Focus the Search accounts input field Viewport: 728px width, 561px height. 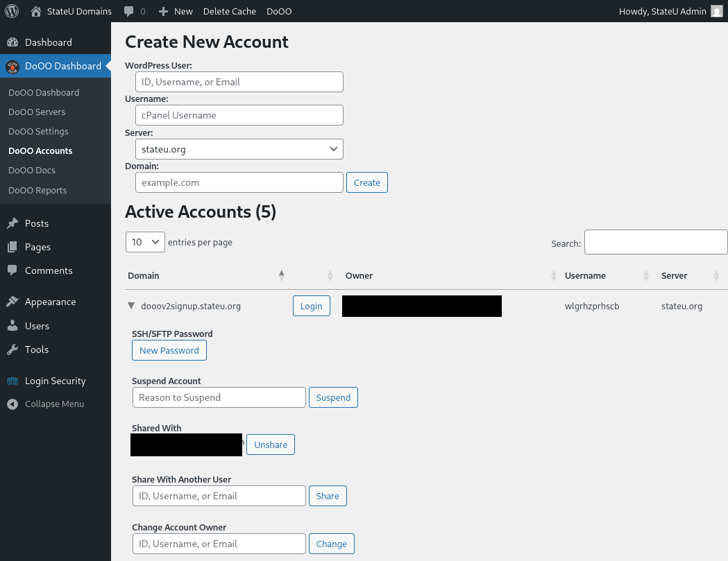(x=656, y=242)
